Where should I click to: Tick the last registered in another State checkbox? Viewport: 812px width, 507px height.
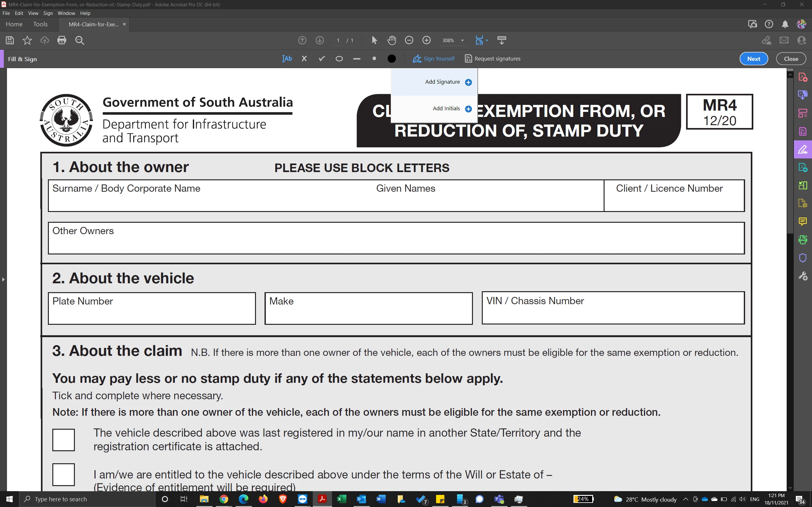(x=63, y=440)
